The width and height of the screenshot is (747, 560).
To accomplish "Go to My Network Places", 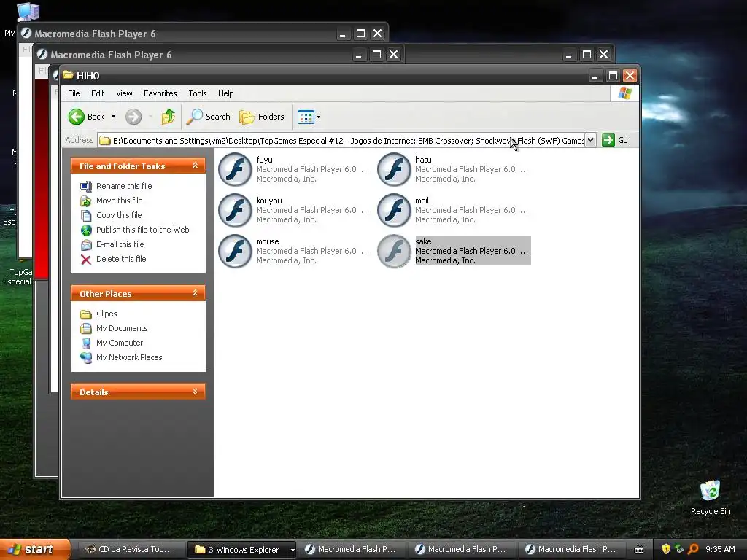I will (129, 357).
